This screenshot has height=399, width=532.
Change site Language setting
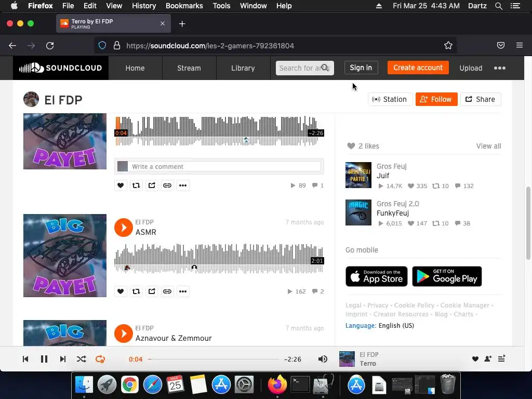(x=380, y=325)
